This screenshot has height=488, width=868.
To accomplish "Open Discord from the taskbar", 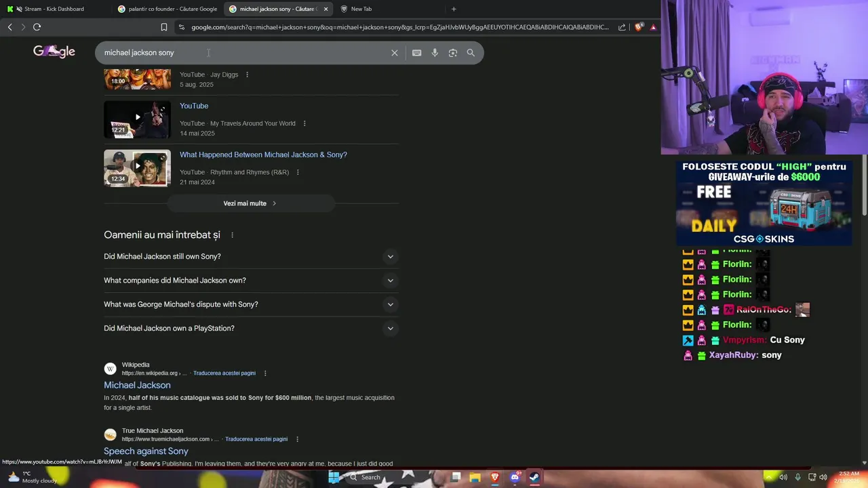I will tap(515, 477).
